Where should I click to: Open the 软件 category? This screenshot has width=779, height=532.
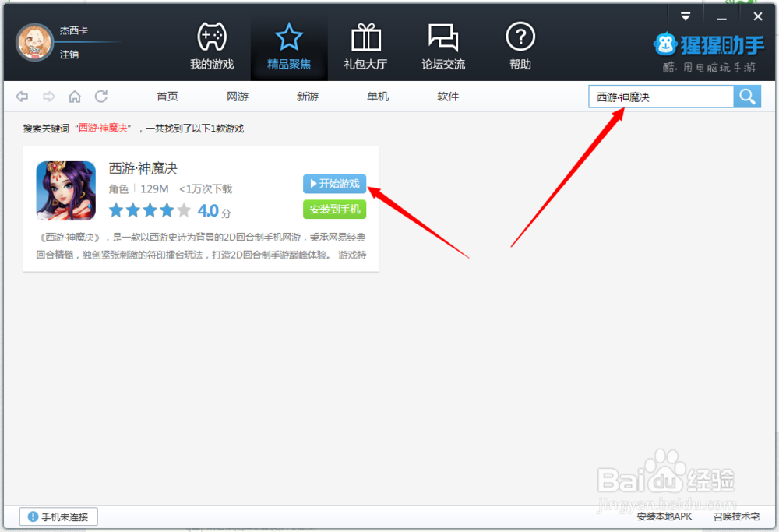point(448,97)
